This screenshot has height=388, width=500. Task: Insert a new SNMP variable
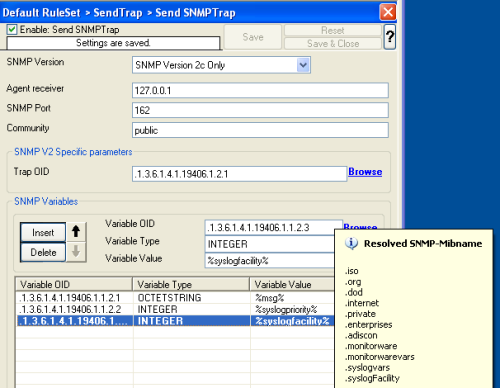(x=43, y=232)
